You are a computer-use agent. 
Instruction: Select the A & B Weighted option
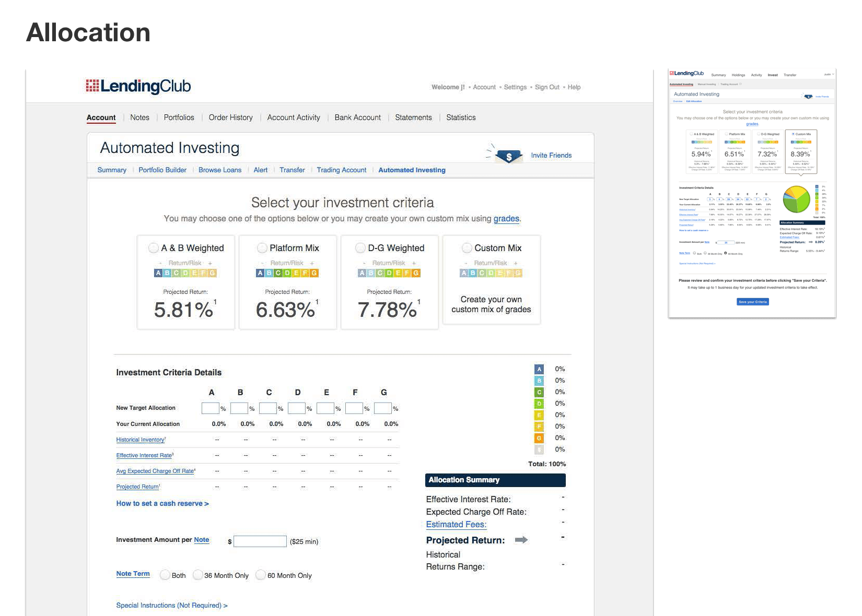pos(154,248)
